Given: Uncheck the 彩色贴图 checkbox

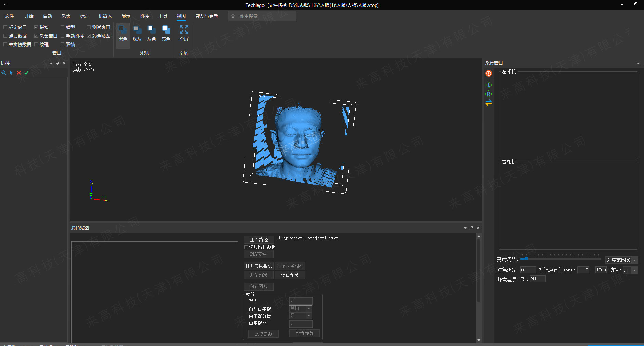Looking at the screenshot, I should click(89, 36).
